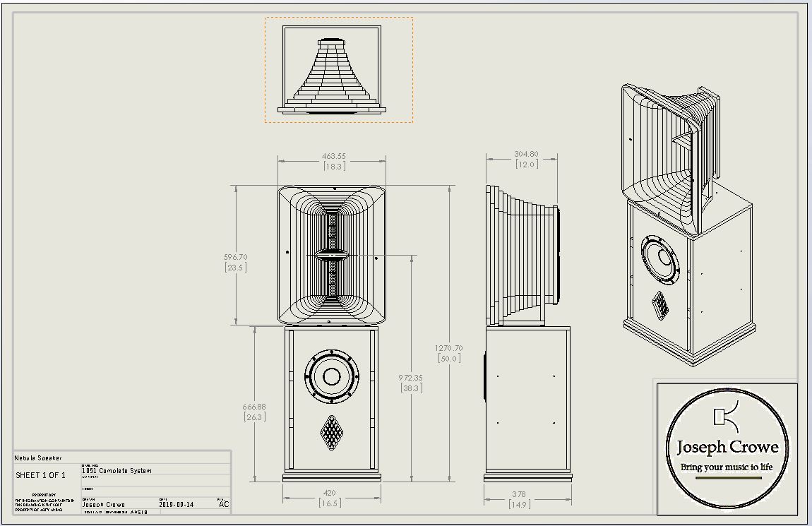Click the proprietary notice text block
Viewport: 812px width, 526px height.
[x=44, y=503]
